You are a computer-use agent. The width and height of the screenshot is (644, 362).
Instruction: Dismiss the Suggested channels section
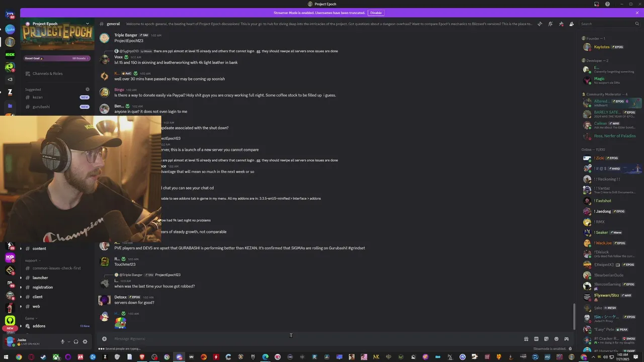[88, 89]
